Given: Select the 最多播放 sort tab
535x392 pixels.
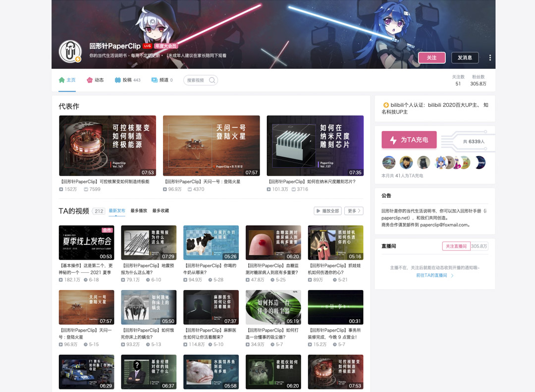Looking at the screenshot, I should coord(139,211).
